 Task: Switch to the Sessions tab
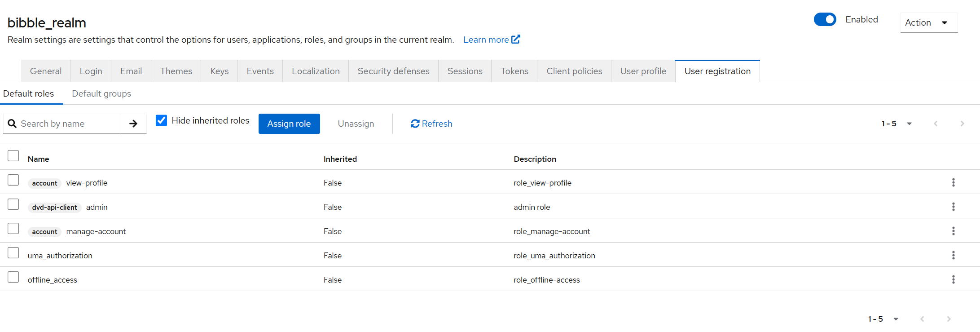(x=465, y=71)
